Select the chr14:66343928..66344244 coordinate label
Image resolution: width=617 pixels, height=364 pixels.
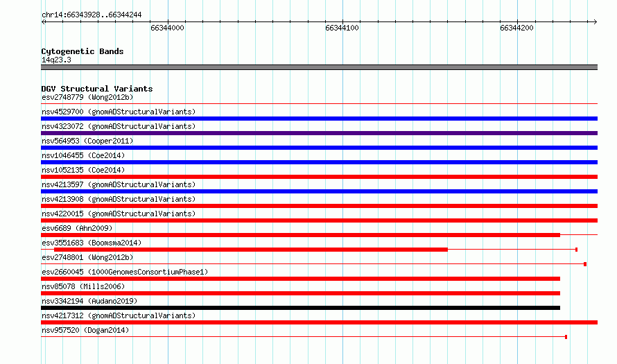(92, 15)
